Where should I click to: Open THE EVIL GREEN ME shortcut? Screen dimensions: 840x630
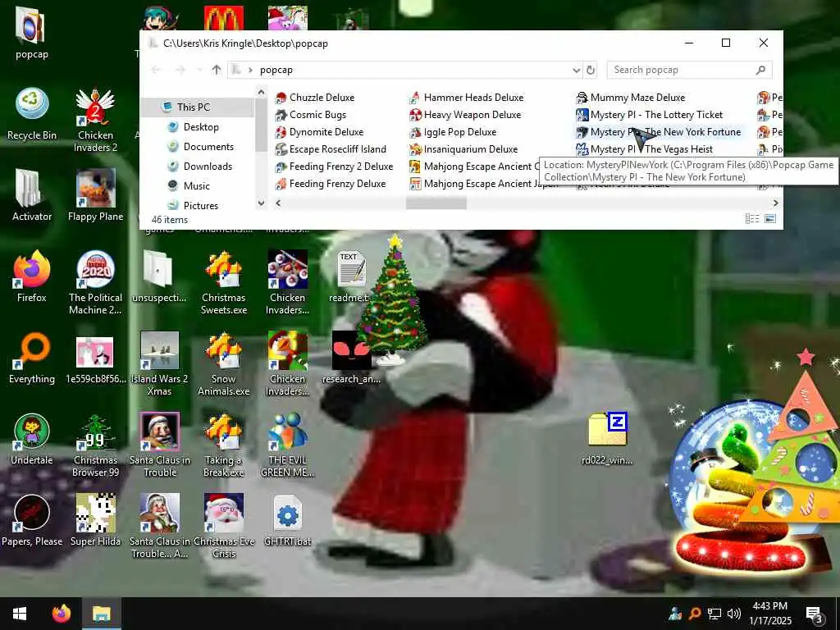(287, 445)
